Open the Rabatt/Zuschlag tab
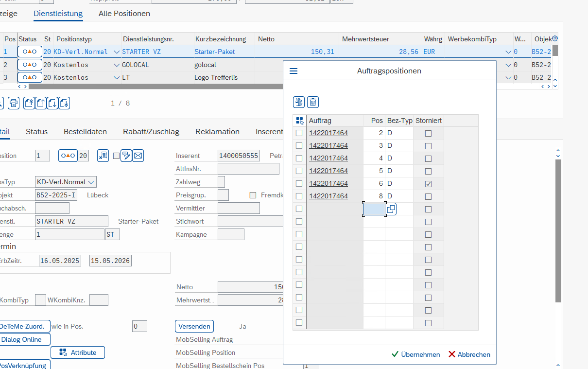 click(x=151, y=132)
